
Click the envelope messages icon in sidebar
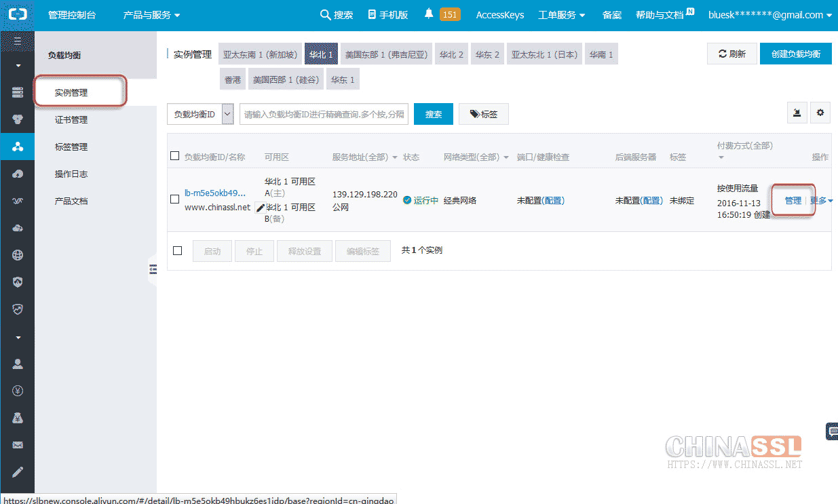click(18, 445)
